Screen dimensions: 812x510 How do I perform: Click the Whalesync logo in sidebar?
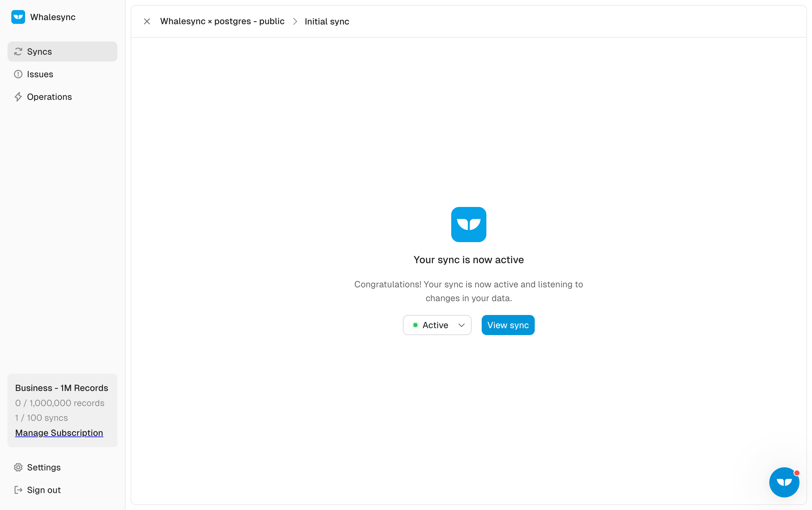[x=18, y=17]
